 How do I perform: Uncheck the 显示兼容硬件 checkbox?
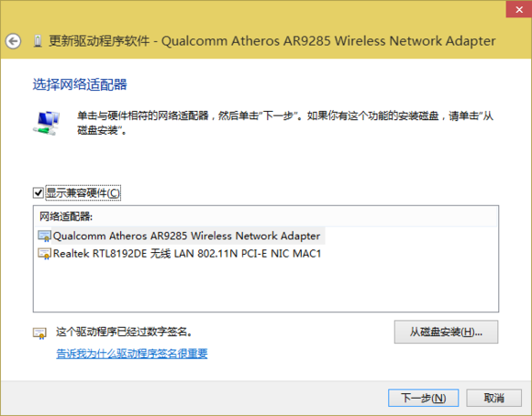[x=39, y=193]
